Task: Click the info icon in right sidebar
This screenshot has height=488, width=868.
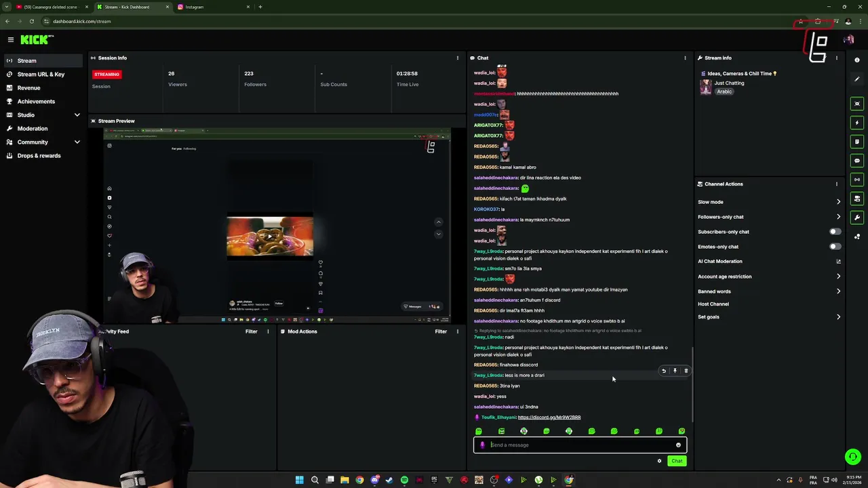Action: (857, 60)
